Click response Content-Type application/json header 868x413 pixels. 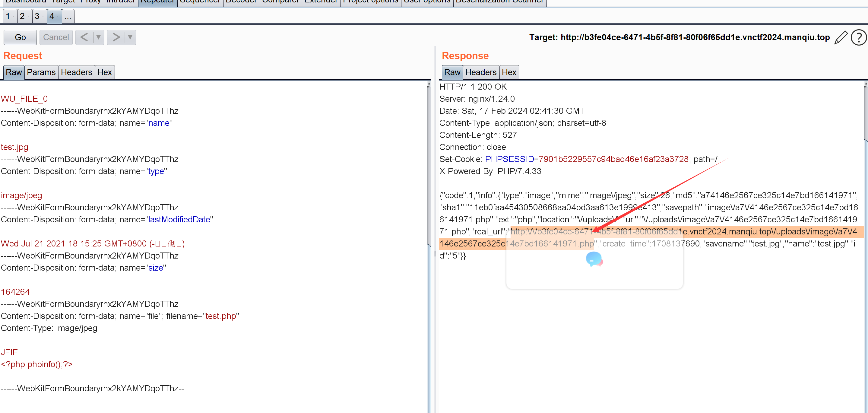coord(523,123)
